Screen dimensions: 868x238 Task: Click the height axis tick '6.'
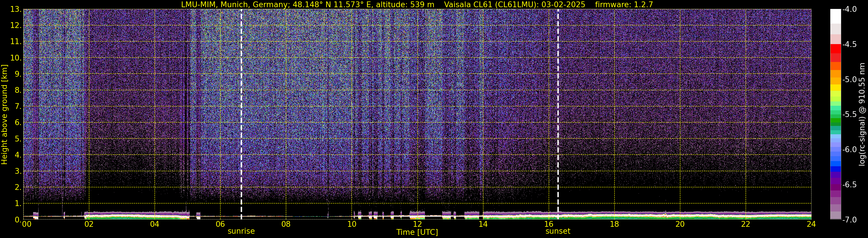pos(18,123)
